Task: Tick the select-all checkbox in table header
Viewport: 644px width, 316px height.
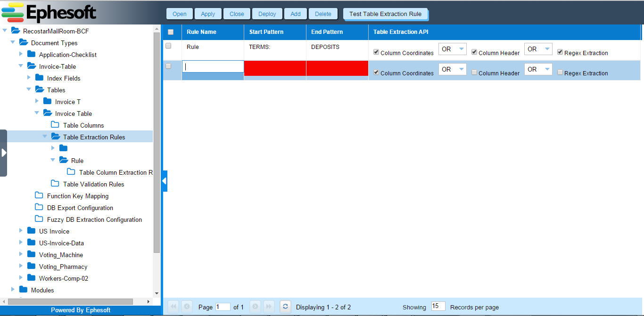Action: [x=171, y=32]
